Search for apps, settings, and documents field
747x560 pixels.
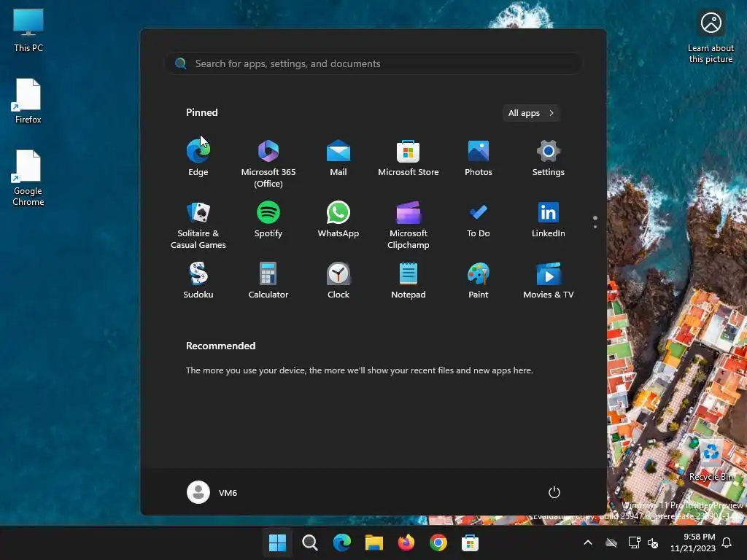[x=373, y=63]
